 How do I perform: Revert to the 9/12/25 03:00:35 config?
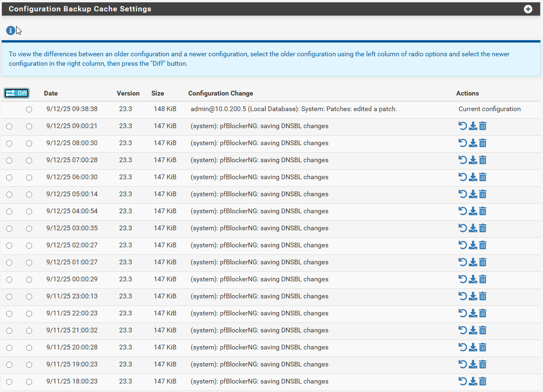point(463,228)
